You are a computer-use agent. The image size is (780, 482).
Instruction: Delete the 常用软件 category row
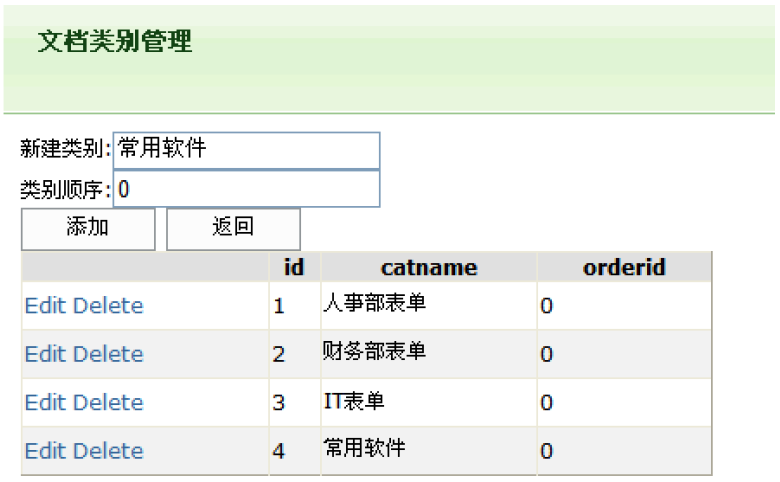click(x=108, y=451)
